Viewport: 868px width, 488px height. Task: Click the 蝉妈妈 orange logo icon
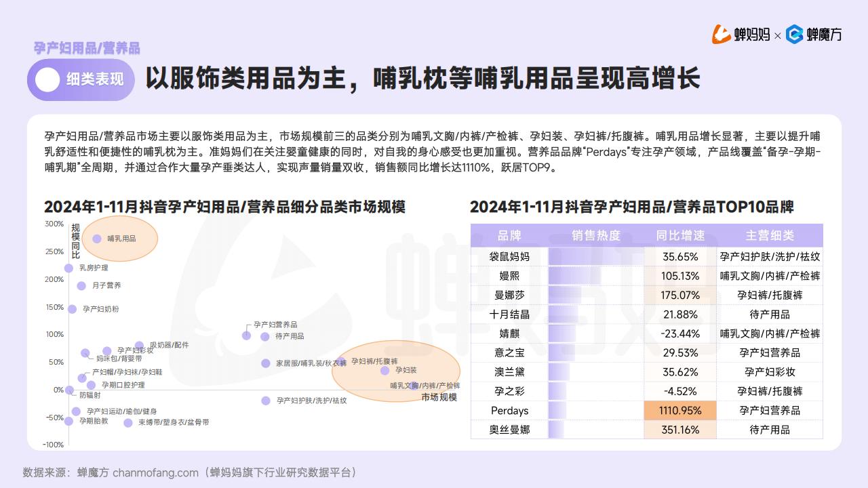[722, 34]
